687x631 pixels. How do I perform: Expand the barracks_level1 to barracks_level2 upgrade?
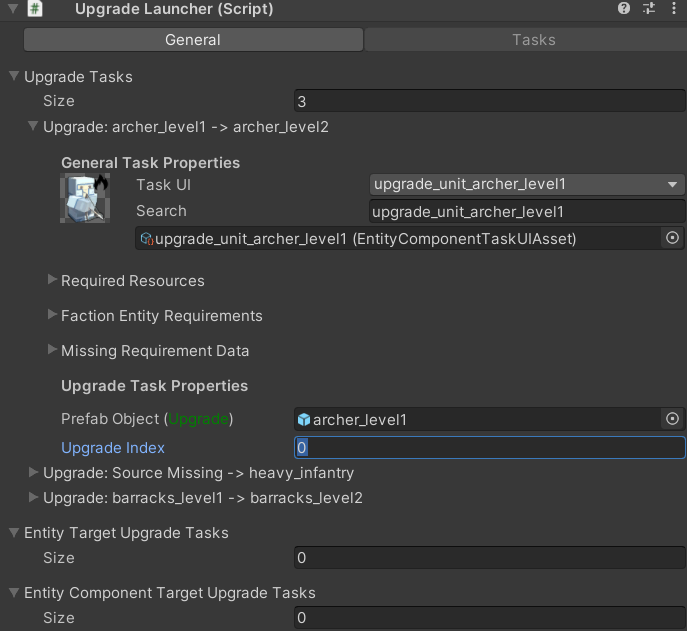(x=33, y=497)
